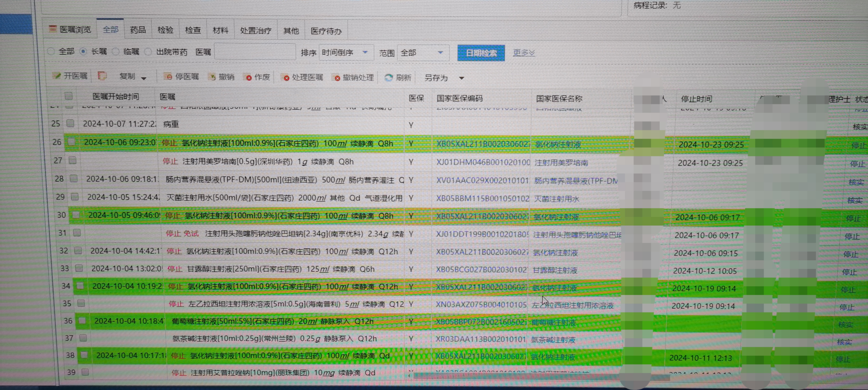Click the blue 日期检索 button

pos(481,53)
